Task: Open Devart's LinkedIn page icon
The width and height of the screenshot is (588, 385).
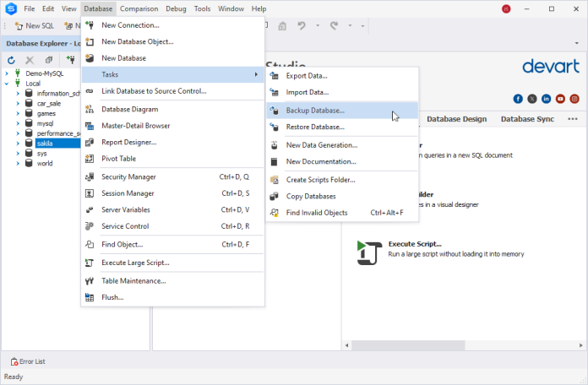Action: [x=546, y=99]
